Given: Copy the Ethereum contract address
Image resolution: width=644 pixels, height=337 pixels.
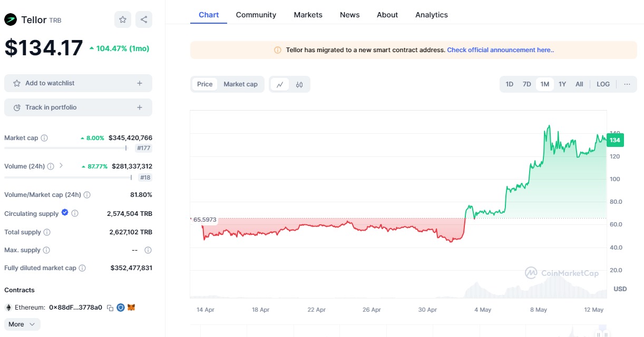Looking at the screenshot, I should 110,308.
